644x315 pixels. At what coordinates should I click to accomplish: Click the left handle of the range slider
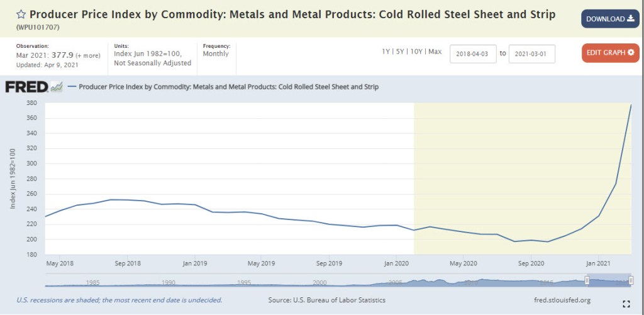point(587,281)
